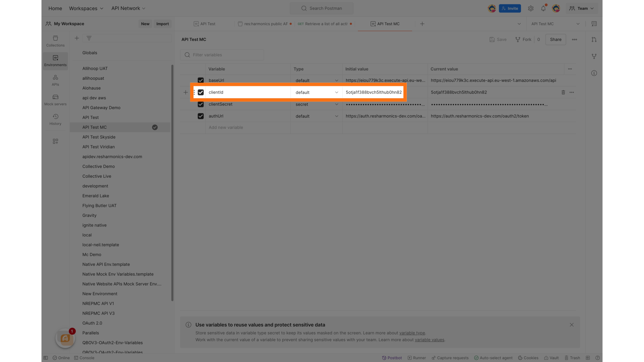Switch to the res:harmonics public API tab
Image resolution: width=644 pixels, height=362 pixels.
click(264, 24)
